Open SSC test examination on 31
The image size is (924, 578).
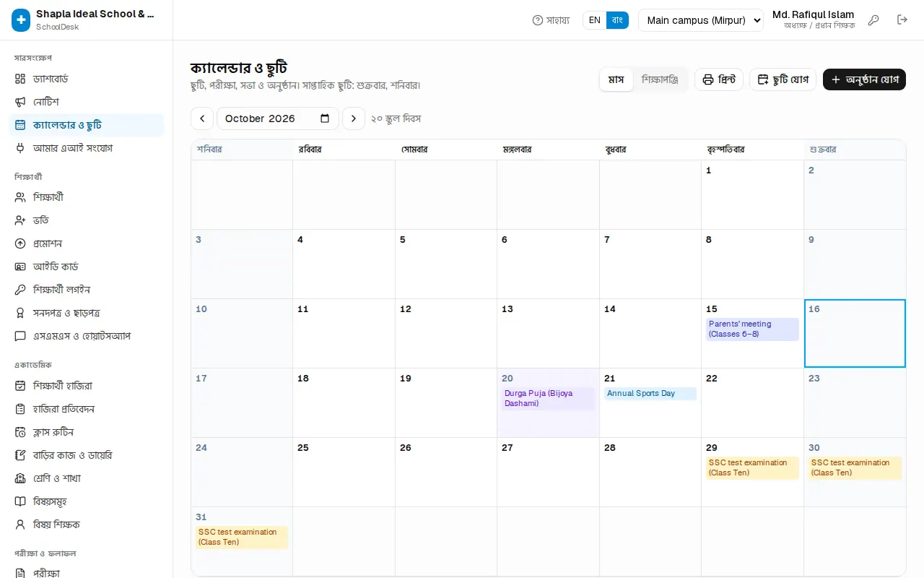pyautogui.click(x=242, y=537)
